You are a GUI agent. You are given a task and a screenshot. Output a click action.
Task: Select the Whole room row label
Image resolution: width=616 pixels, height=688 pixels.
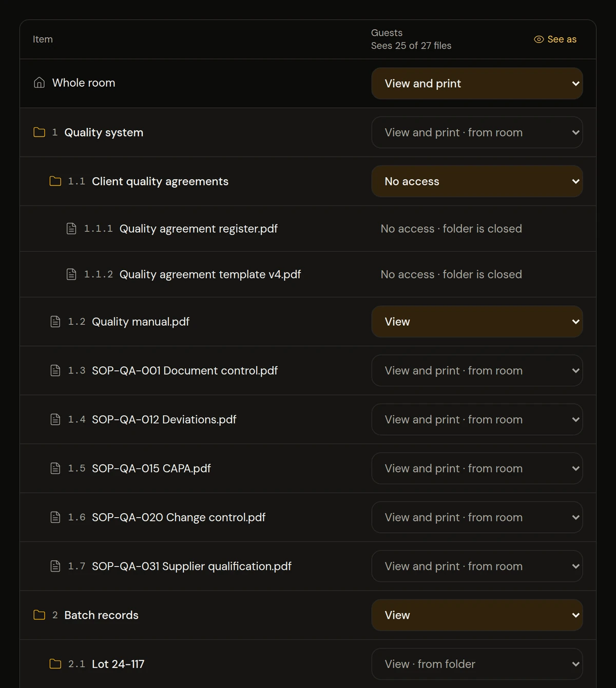point(84,83)
